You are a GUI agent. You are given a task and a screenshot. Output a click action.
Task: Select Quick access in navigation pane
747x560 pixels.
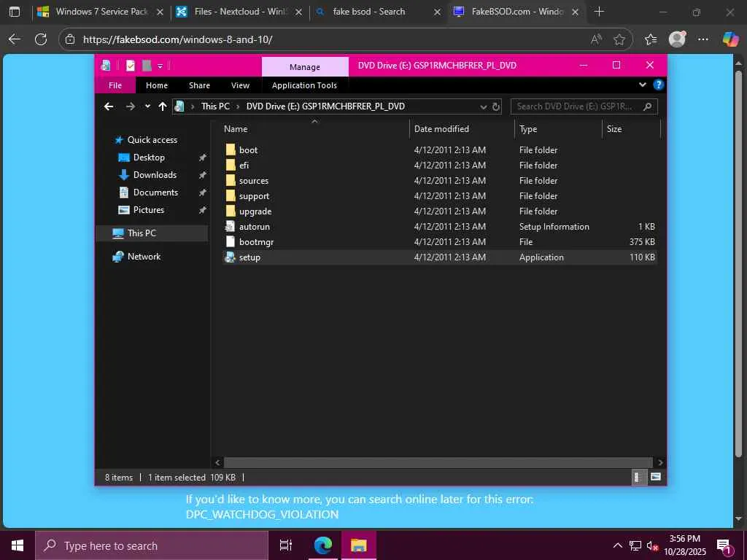tap(152, 140)
